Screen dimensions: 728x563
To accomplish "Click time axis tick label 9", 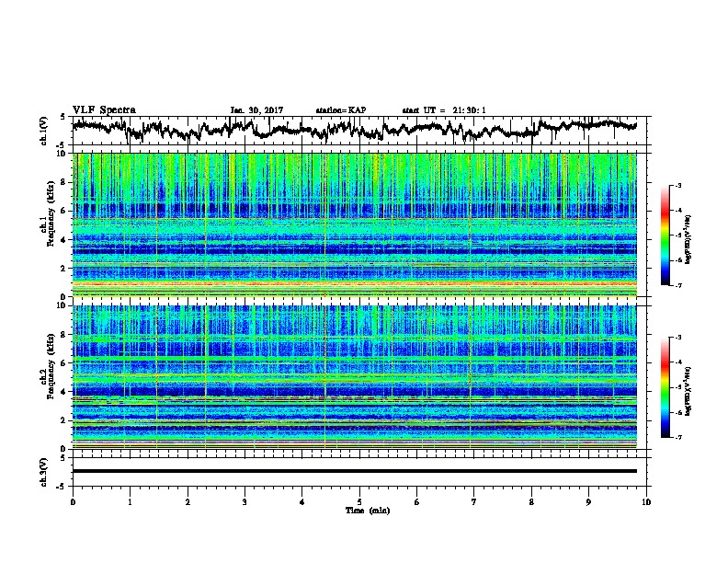I will pos(588,501).
